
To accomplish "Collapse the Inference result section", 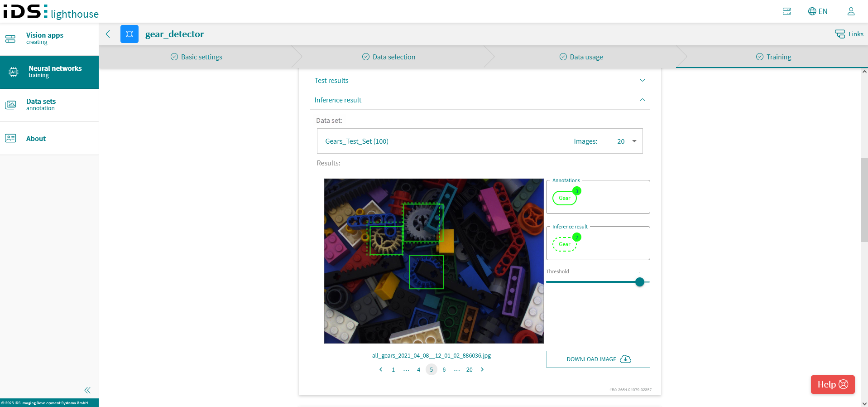I will [480, 100].
